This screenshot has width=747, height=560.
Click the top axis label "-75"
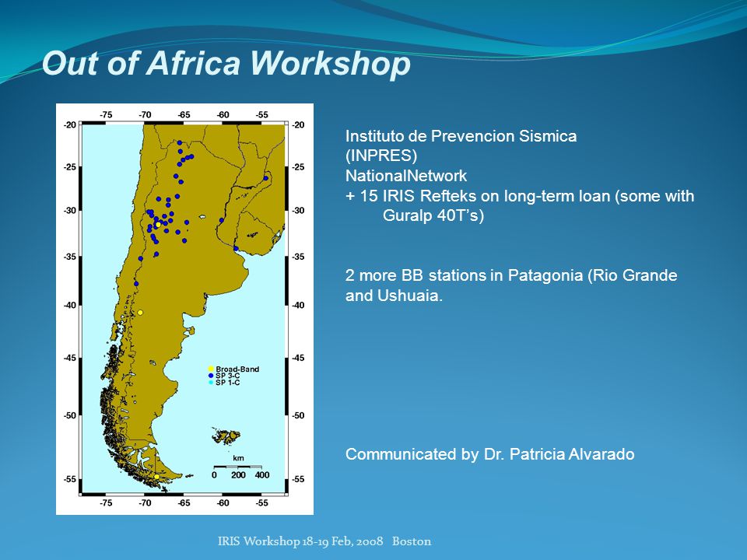(106, 115)
